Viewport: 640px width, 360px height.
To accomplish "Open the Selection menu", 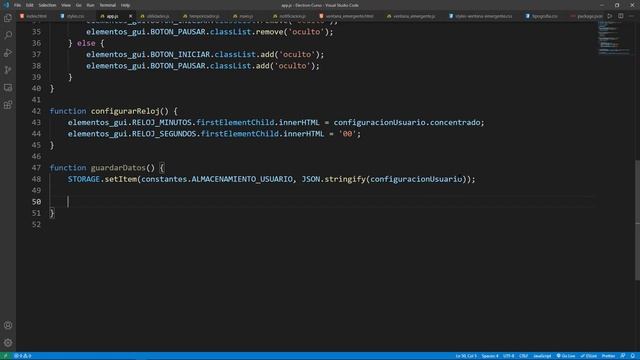I will click(x=47, y=5).
